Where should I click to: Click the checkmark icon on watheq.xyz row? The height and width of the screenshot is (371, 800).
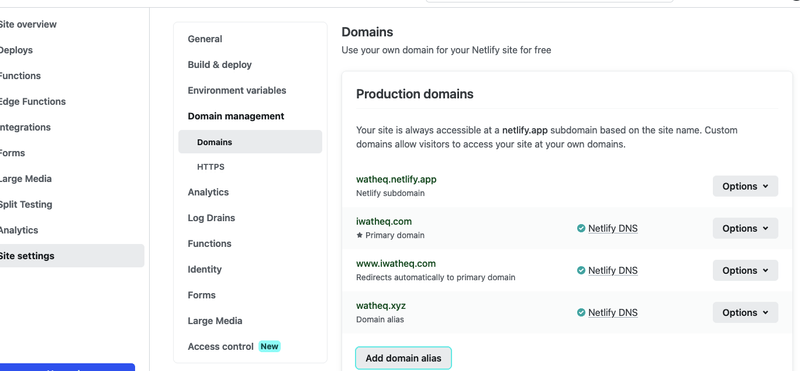(x=581, y=312)
